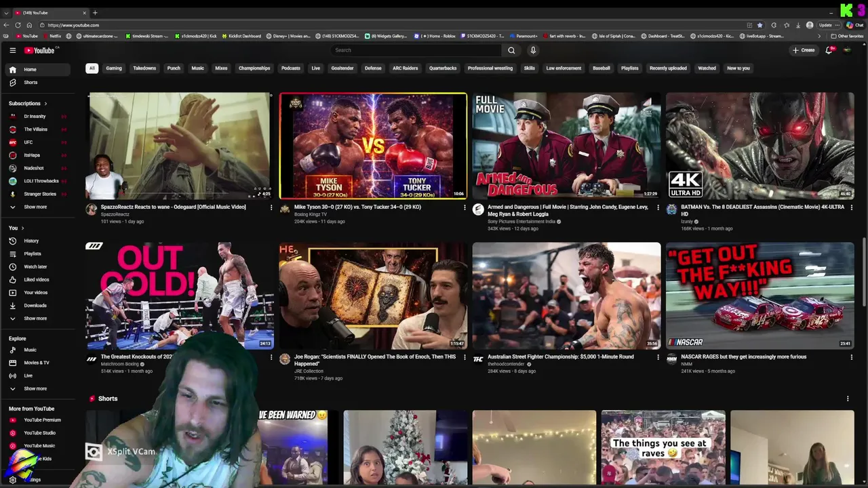The height and width of the screenshot is (488, 868).
Task: Open the Dr Insanity subscription channel
Action: [x=38, y=117]
